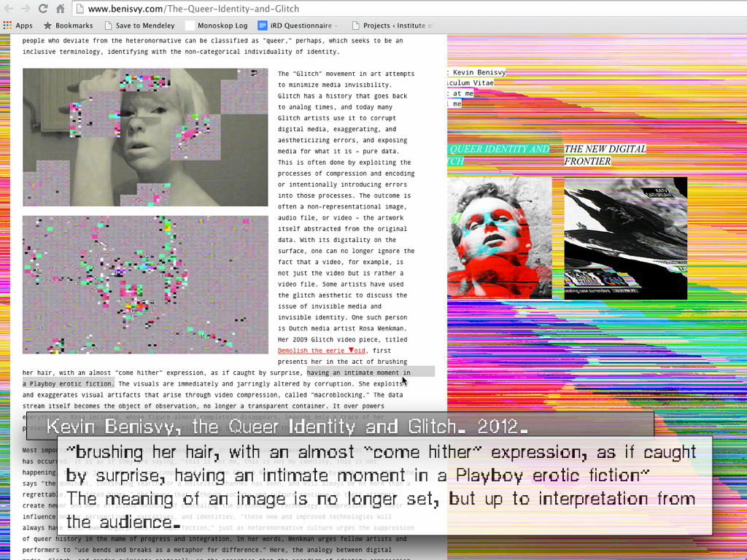Click the caption title "Kevin Benisvy, the Queer Identity and Glitch. 2012."
The image size is (747, 560).
pyautogui.click(x=287, y=426)
